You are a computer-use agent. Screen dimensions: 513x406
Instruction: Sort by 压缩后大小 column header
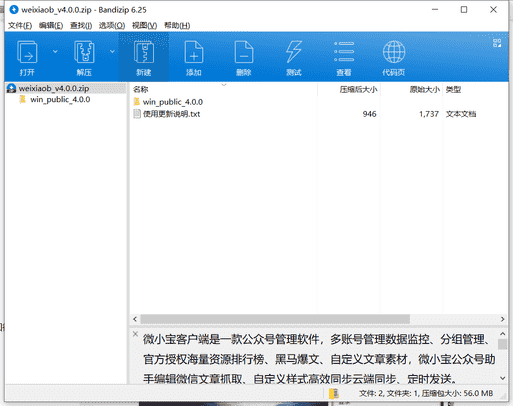(358, 89)
